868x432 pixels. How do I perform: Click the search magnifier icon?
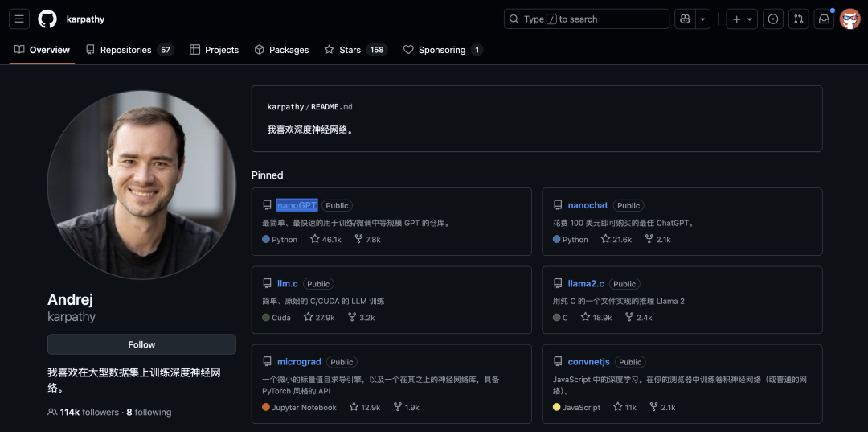click(x=514, y=19)
